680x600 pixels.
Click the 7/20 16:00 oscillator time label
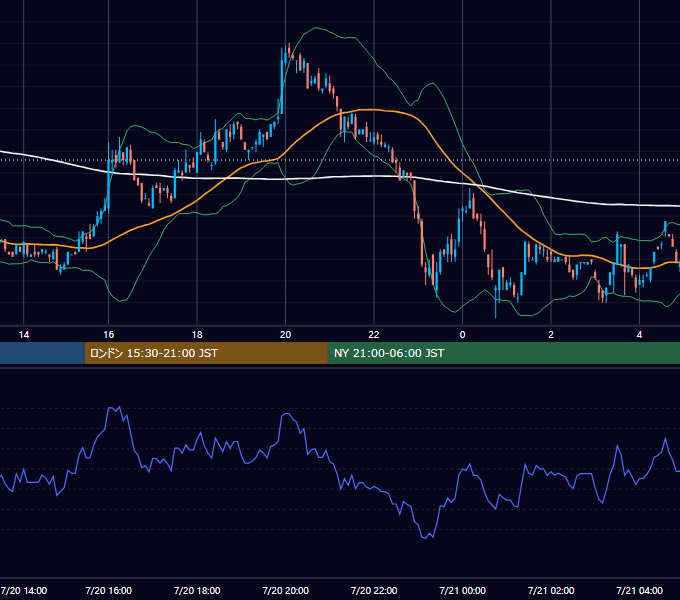[x=108, y=590]
